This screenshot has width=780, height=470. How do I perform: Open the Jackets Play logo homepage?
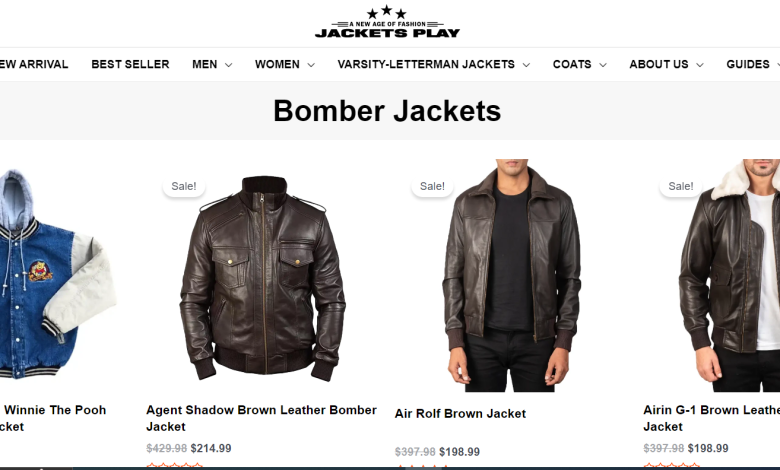pos(387,22)
